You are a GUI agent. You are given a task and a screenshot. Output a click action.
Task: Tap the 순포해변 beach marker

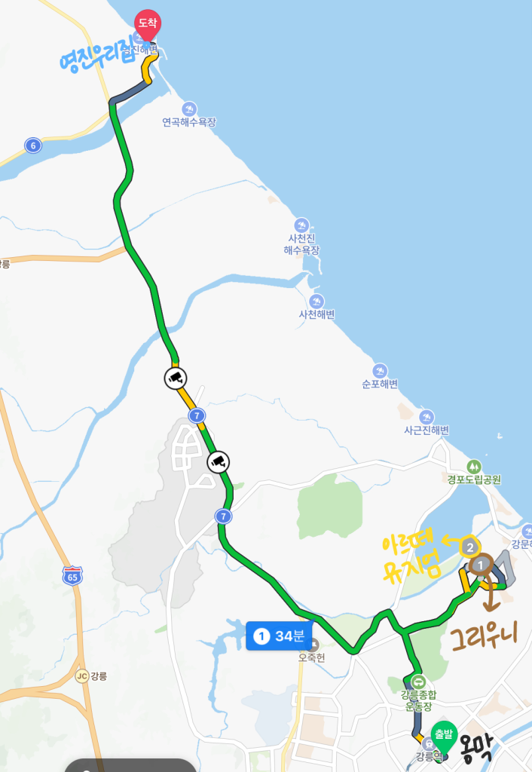click(380, 371)
